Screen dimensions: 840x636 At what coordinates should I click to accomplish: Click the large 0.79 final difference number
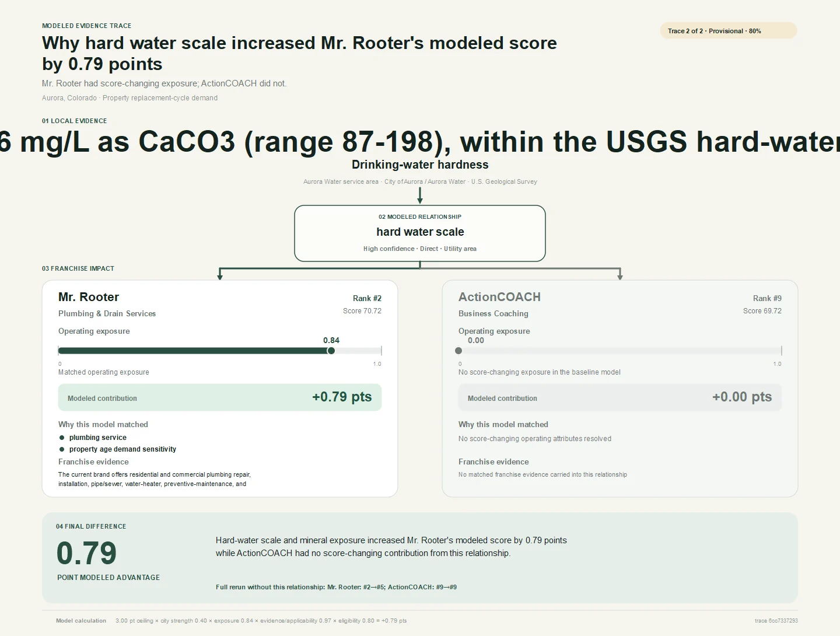pyautogui.click(x=86, y=553)
